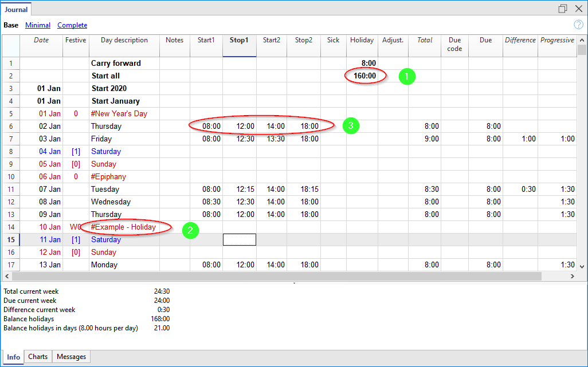Open the help question mark icon
This screenshot has height=367, width=588.
pyautogui.click(x=578, y=25)
